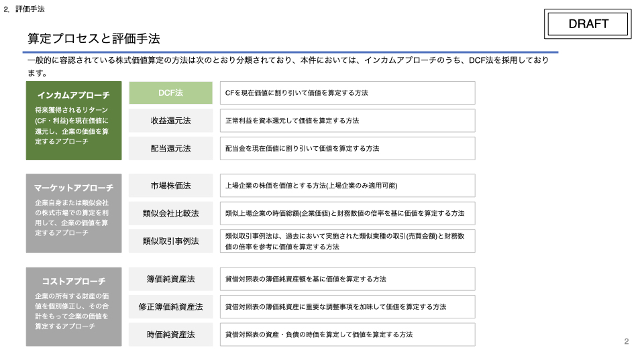Click the インカムアプローチ explanation starting 将来獲得されるリターン

tap(72, 125)
